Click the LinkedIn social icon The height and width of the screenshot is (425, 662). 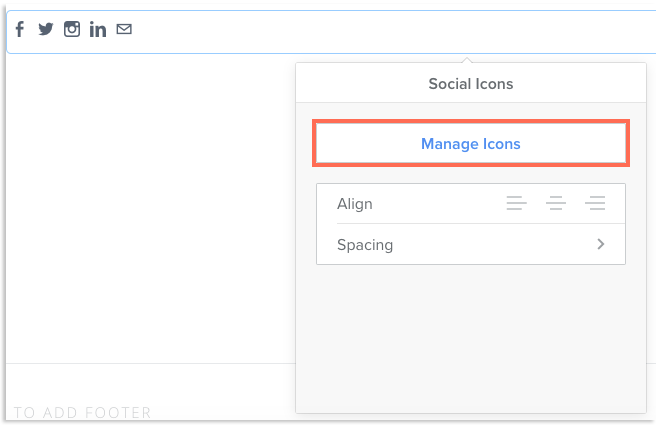point(98,29)
